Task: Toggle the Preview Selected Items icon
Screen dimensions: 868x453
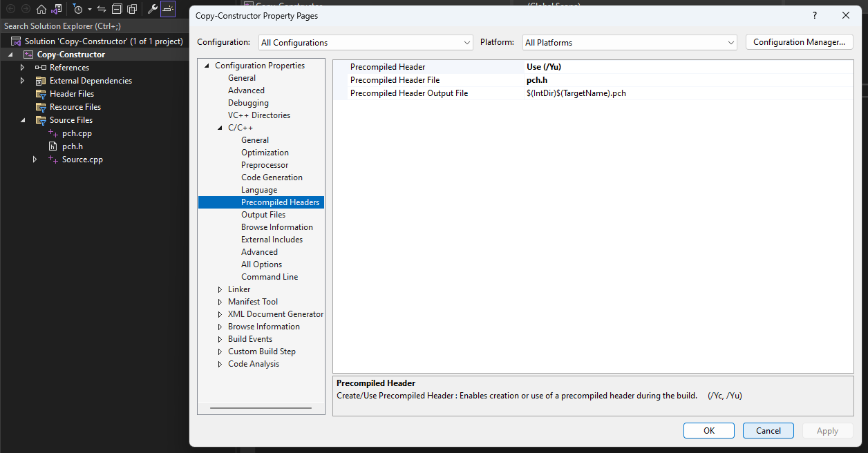Action: tap(168, 9)
